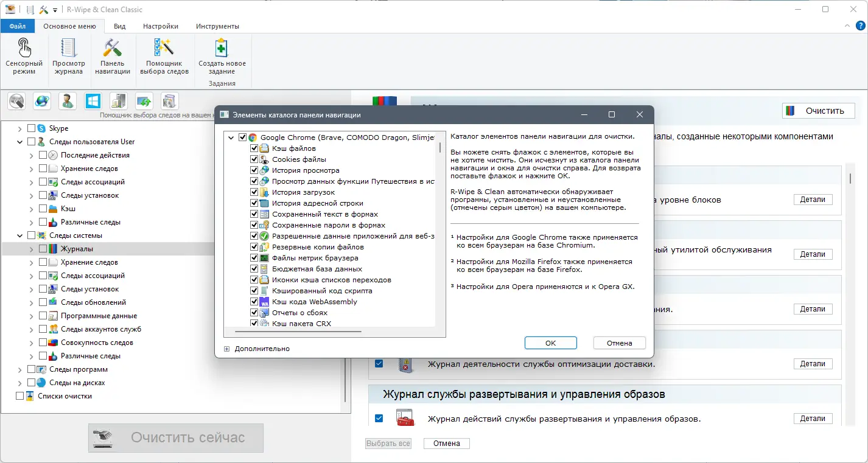The height and width of the screenshot is (463, 868).
Task: Open Просмотр журнала from the ribbon
Action: (x=68, y=57)
